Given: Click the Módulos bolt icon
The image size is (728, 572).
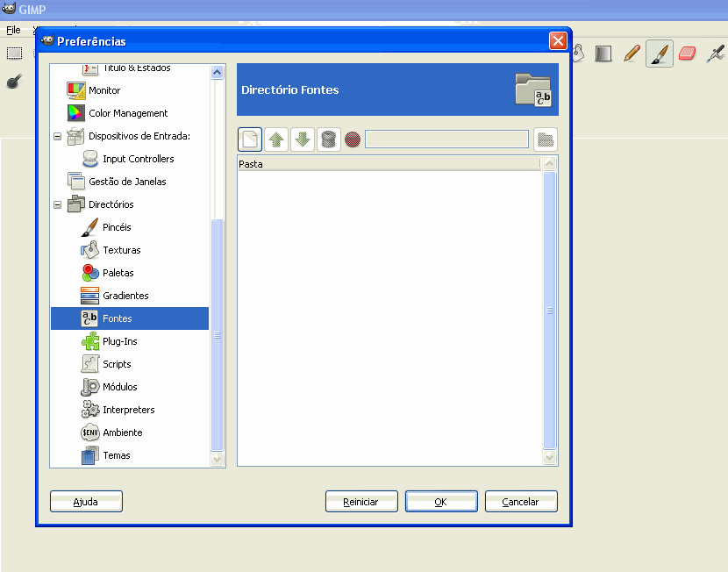Looking at the screenshot, I should tap(89, 387).
